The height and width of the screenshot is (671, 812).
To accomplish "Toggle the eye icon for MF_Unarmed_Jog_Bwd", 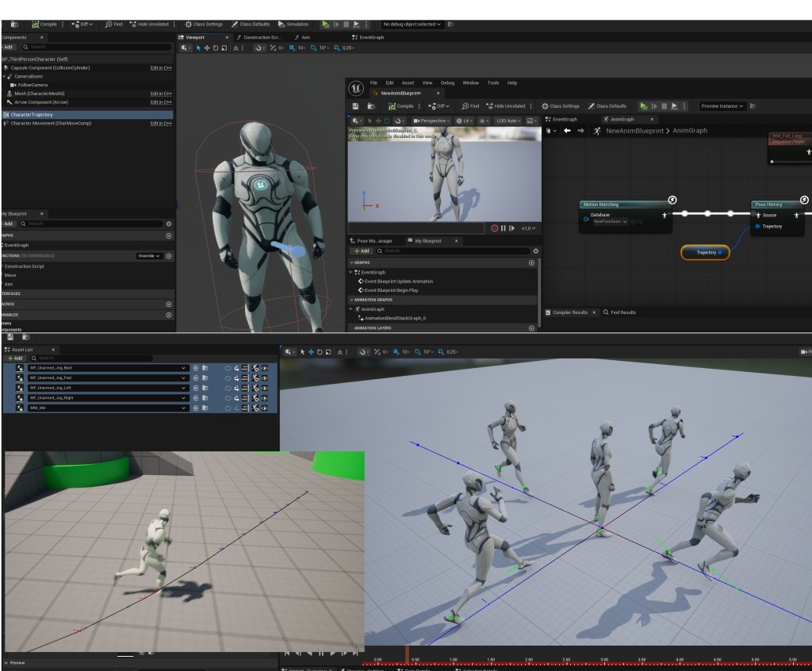I will (265, 368).
